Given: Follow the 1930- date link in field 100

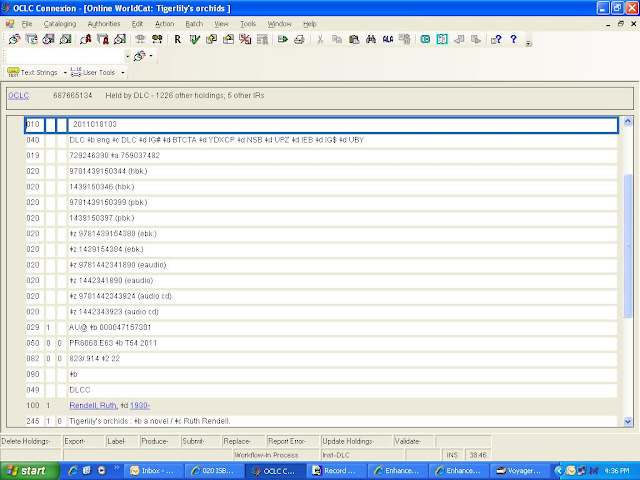Looking at the screenshot, I should (140, 405).
